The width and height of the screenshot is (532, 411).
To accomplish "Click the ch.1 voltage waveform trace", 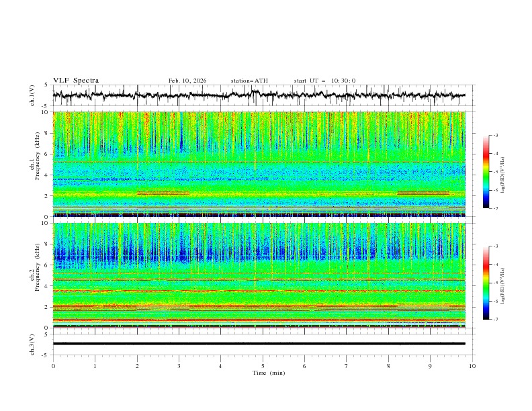I will [x=259, y=95].
